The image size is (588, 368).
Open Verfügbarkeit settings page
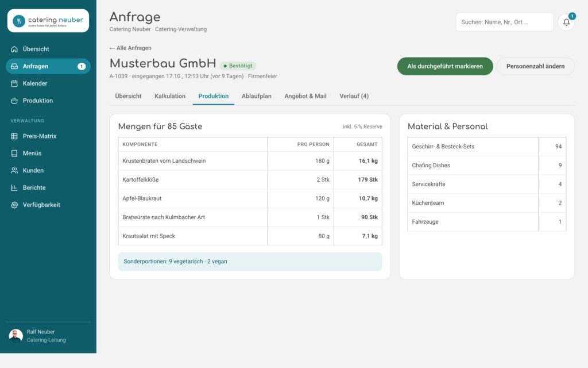click(48, 205)
